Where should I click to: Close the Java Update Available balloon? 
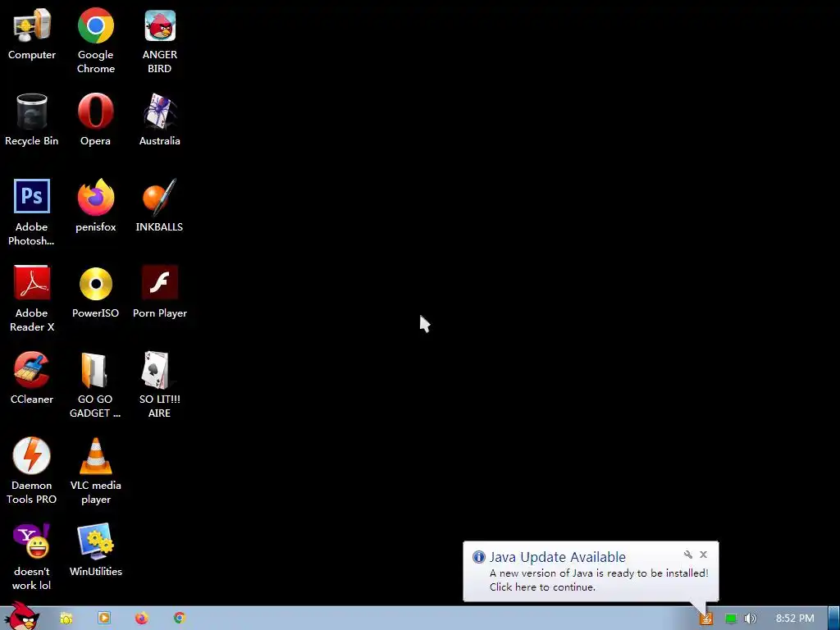[x=703, y=555]
